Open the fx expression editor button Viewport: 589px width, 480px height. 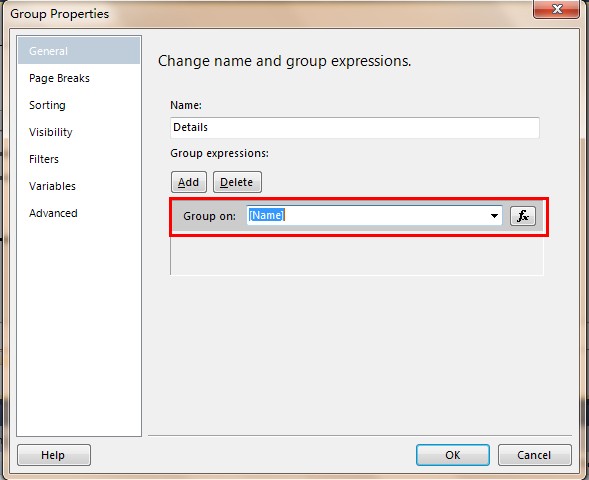[x=523, y=216]
